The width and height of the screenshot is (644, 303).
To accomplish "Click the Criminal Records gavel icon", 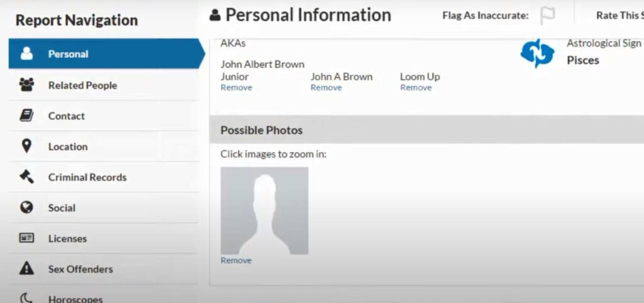I will [x=26, y=177].
